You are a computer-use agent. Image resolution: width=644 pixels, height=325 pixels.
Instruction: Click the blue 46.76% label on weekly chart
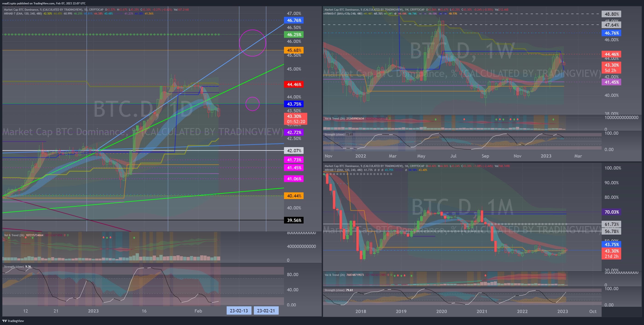(612, 33)
